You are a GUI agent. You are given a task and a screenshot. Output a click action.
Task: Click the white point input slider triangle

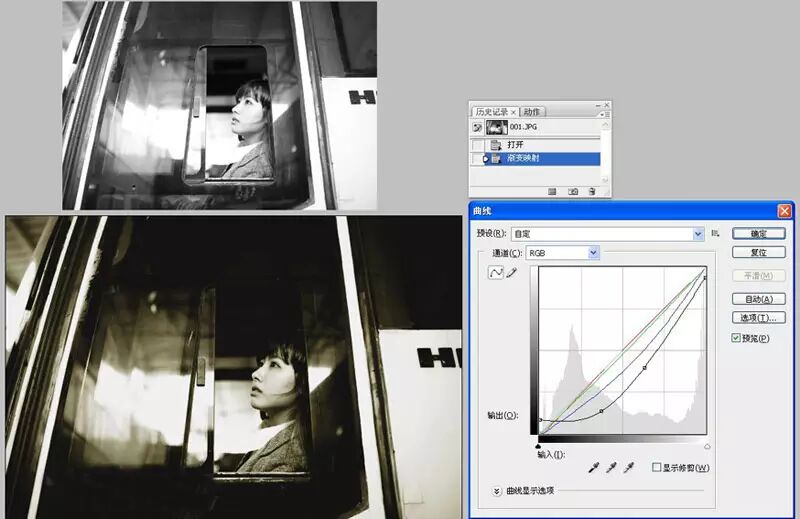click(707, 446)
